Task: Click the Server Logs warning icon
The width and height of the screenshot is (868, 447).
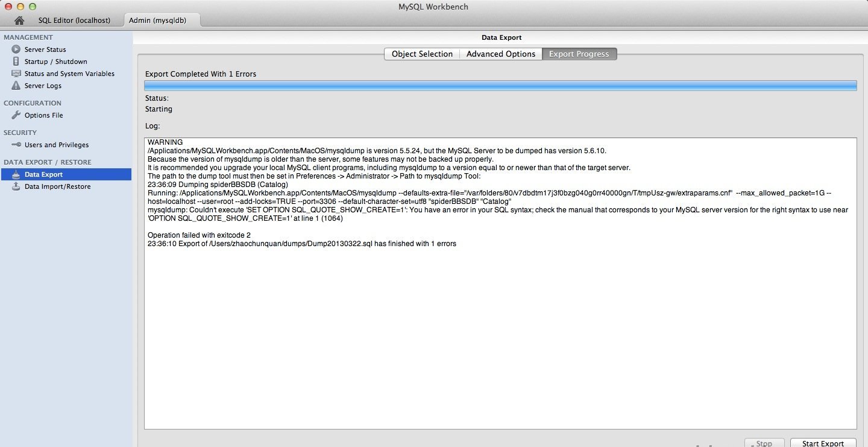Action: coord(16,86)
